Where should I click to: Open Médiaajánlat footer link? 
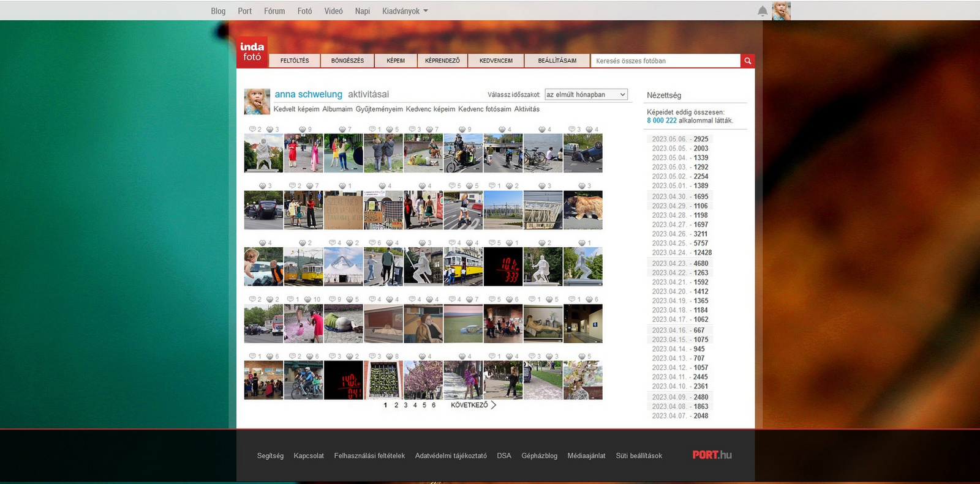click(x=586, y=456)
